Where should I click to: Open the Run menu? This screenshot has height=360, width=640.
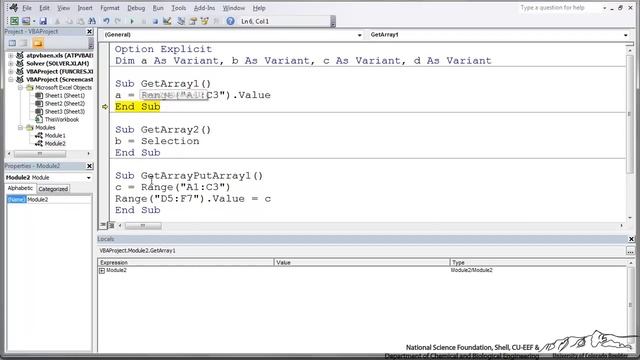pos(158,8)
